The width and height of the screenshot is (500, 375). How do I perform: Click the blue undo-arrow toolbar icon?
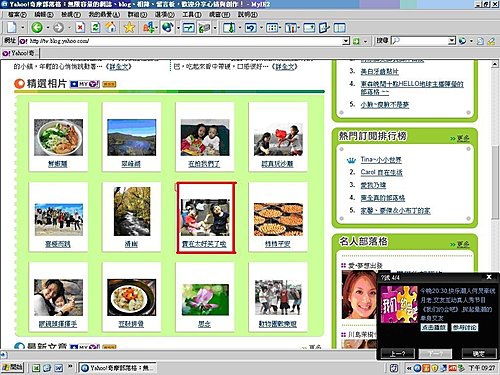click(x=251, y=27)
